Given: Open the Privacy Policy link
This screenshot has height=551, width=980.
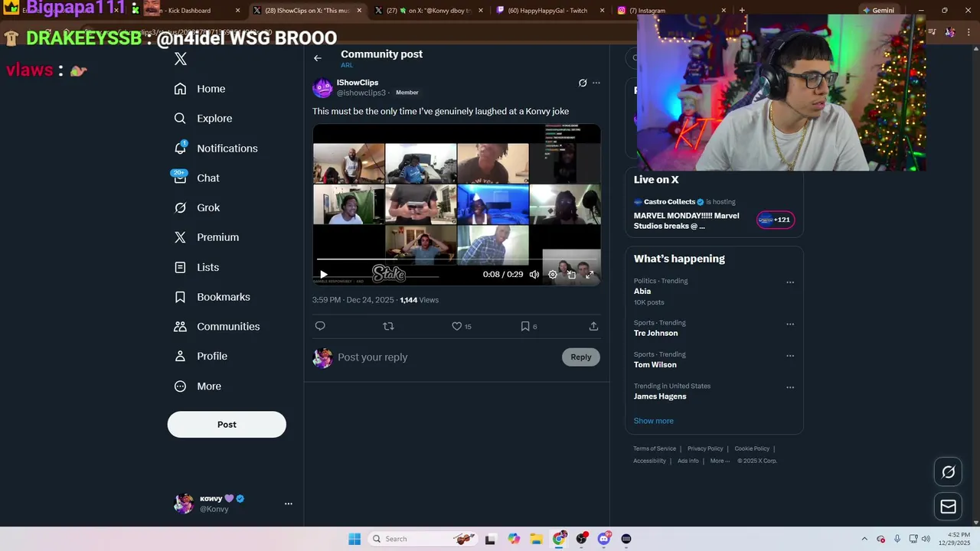Looking at the screenshot, I should [705, 448].
